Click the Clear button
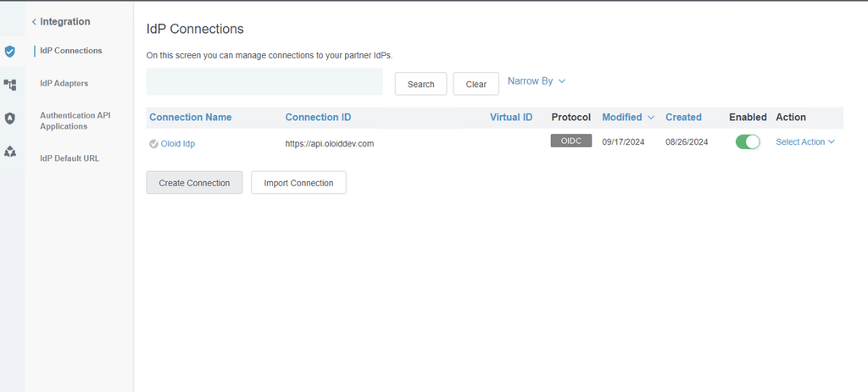 pyautogui.click(x=476, y=84)
